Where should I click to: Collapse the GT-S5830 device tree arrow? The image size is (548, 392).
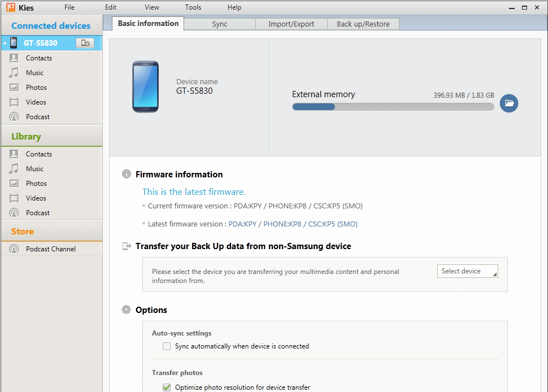(5, 43)
